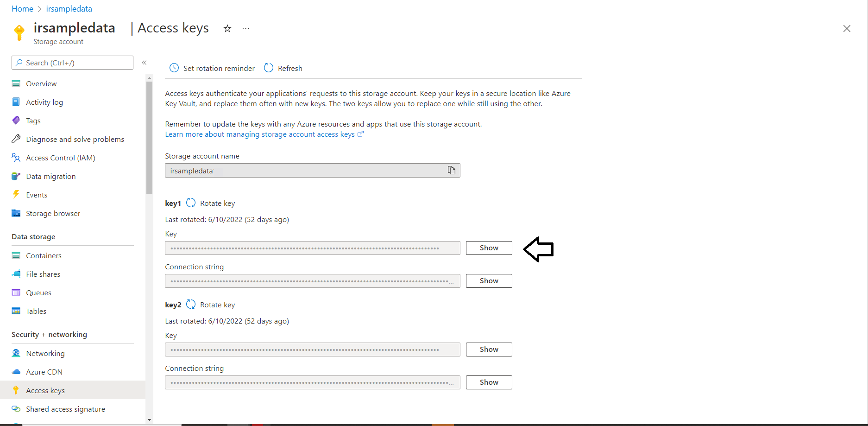Click the Events lightning icon
The width and height of the screenshot is (868, 426).
[16, 194]
